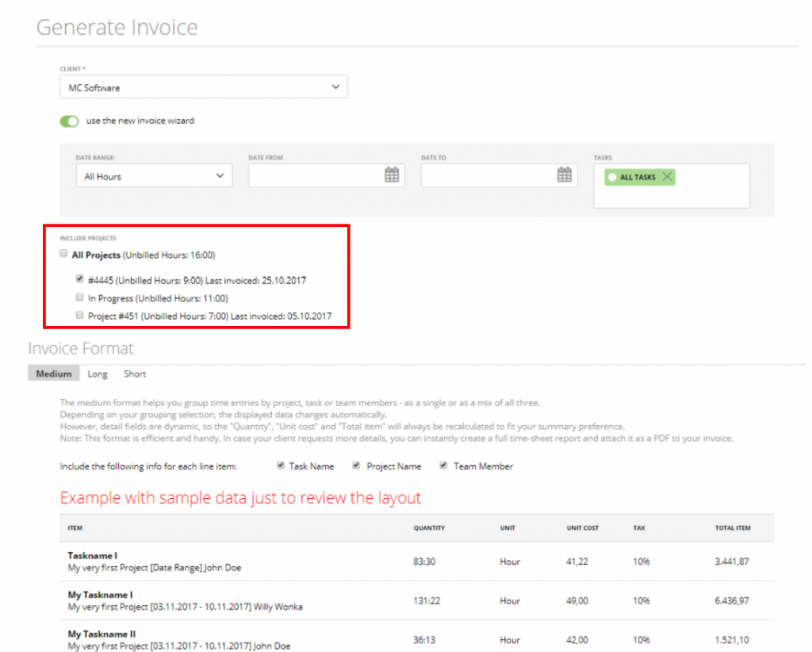812x652 pixels.
Task: Click the 'Generate Invoice' page heading
Action: [117, 28]
